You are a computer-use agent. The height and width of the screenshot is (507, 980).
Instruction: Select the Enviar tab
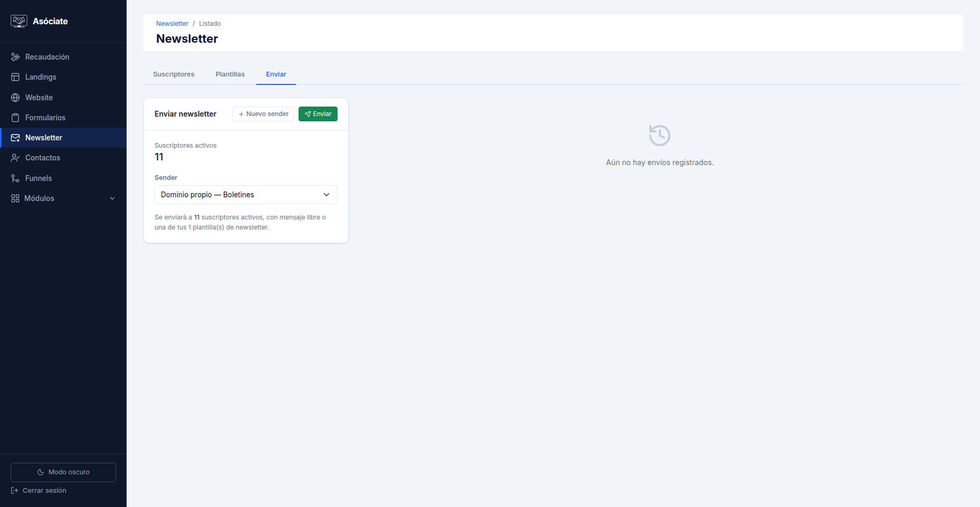pyautogui.click(x=276, y=74)
